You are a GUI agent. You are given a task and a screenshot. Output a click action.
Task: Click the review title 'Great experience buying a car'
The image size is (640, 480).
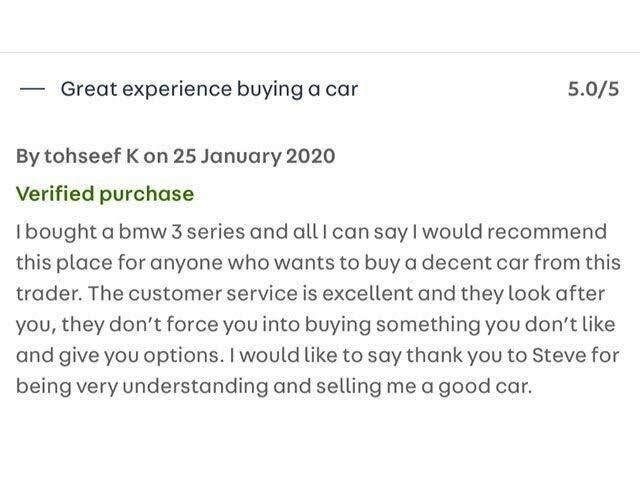[x=209, y=89]
